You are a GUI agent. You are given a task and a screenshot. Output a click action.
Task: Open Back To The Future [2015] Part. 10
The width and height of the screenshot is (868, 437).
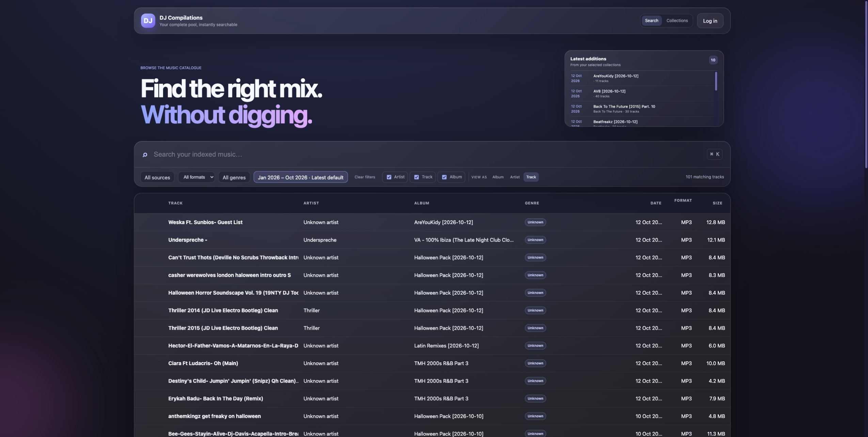click(642, 109)
